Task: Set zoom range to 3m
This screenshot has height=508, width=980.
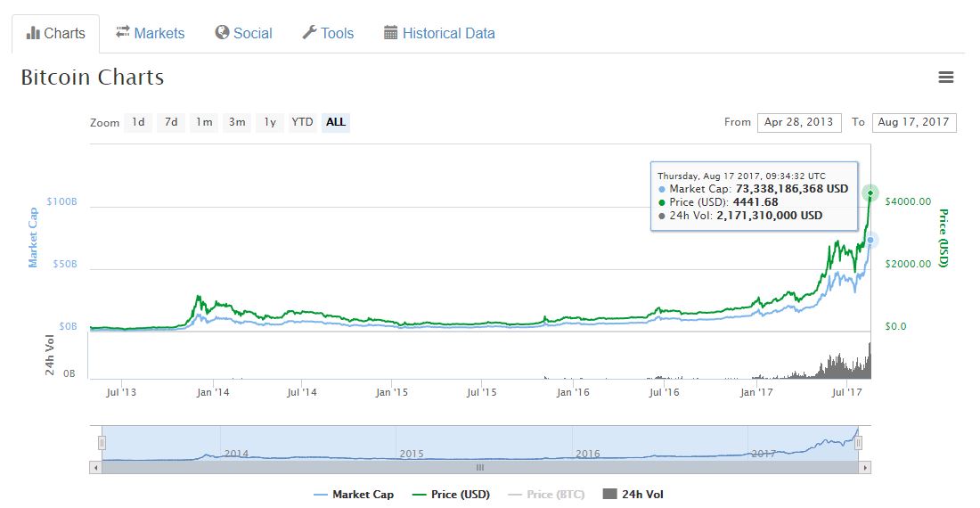Action: [x=237, y=122]
